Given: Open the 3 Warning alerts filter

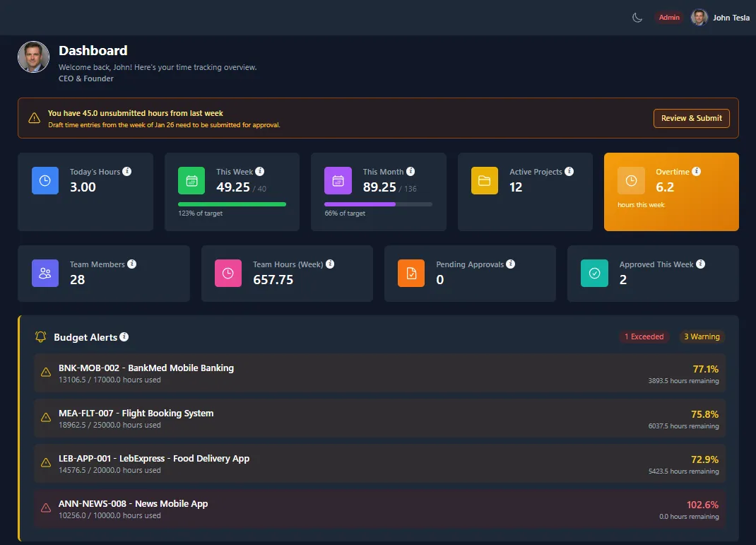Looking at the screenshot, I should click(702, 337).
